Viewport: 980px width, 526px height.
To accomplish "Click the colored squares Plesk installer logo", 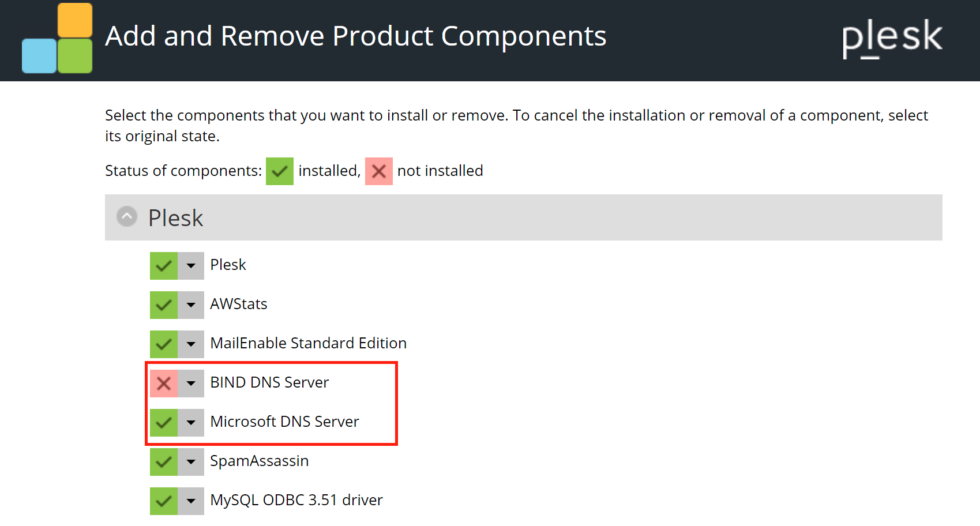I will pos(57,38).
